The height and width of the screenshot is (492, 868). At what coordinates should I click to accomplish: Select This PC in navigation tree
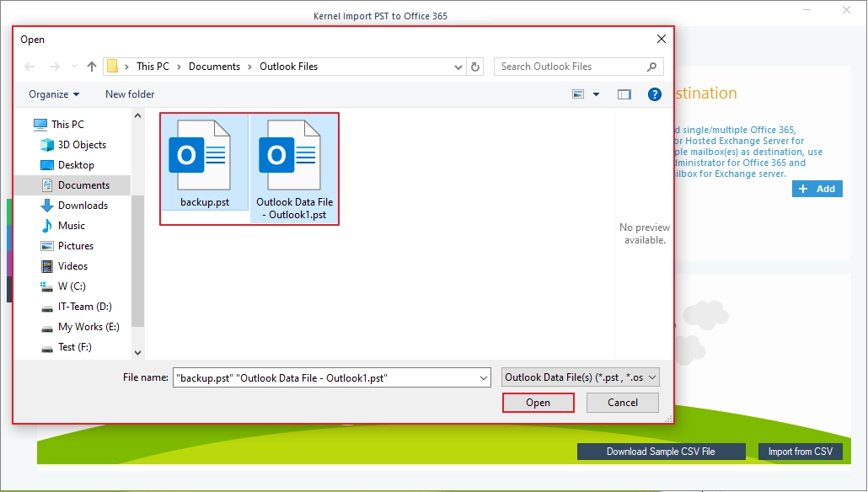tap(59, 125)
